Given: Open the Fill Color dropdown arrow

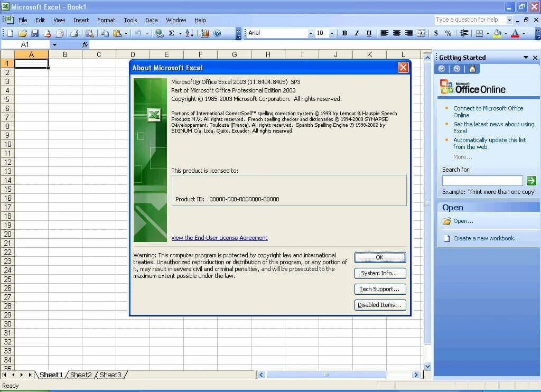Looking at the screenshot, I should point(506,33).
